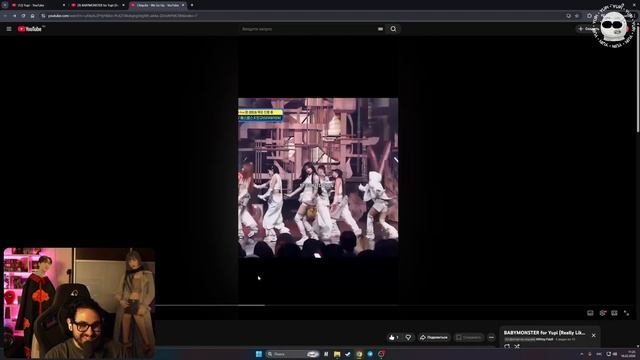Focus the YouTube search input field
The width and height of the screenshot is (640, 360).
(x=308, y=29)
